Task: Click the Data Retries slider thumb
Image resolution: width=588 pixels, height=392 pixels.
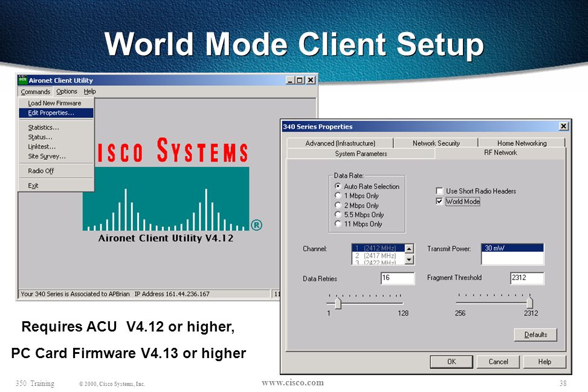Action: 338,302
